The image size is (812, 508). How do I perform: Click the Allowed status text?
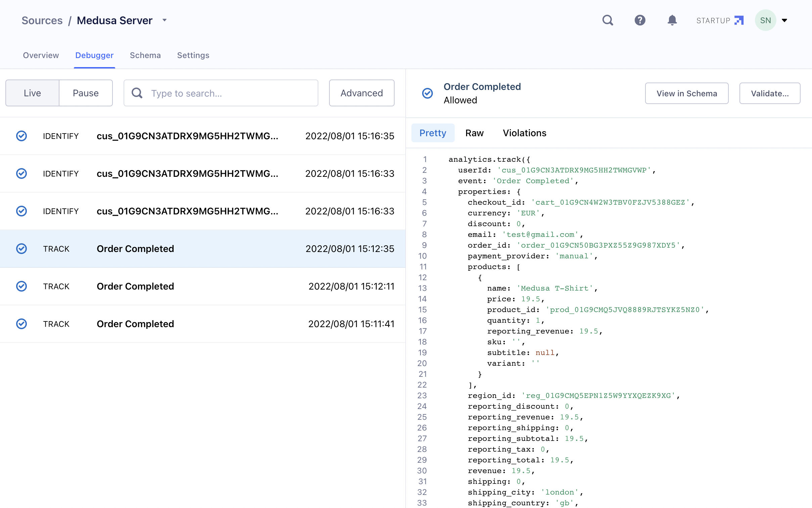460,100
